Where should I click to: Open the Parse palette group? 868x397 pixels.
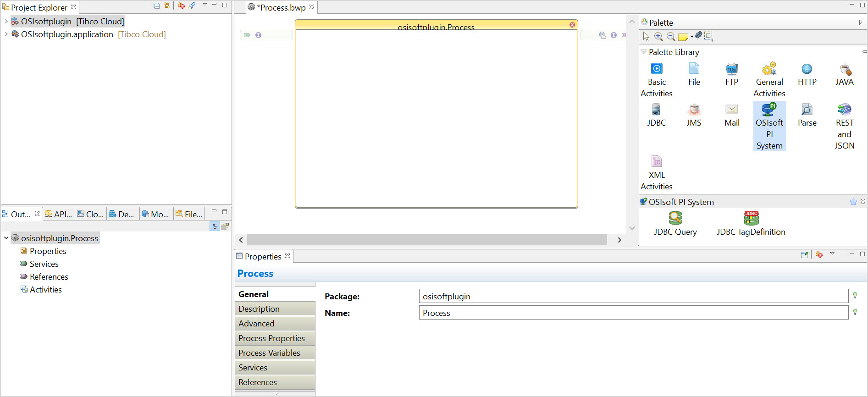coord(807,115)
